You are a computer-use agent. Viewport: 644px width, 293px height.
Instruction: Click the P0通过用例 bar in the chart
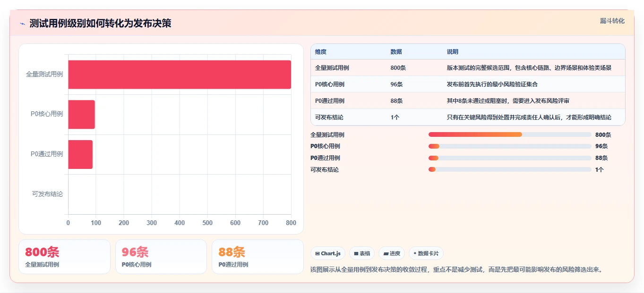pyautogui.click(x=80, y=154)
